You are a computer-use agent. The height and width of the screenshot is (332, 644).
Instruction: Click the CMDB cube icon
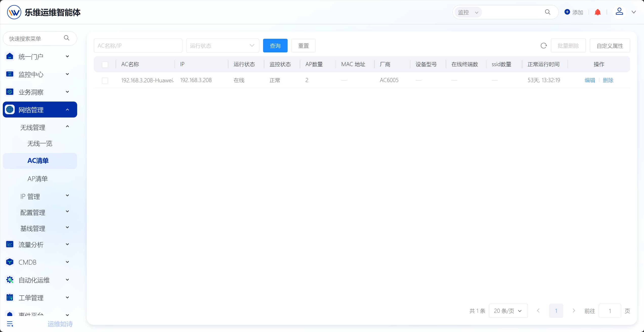(x=10, y=262)
